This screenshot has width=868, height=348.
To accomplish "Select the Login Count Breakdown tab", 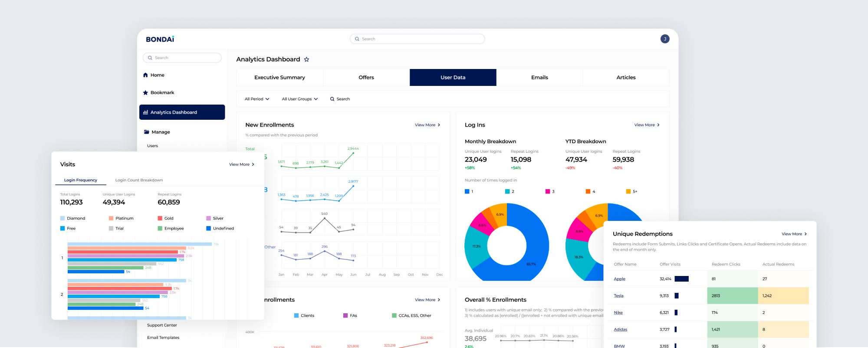I will coord(139,180).
